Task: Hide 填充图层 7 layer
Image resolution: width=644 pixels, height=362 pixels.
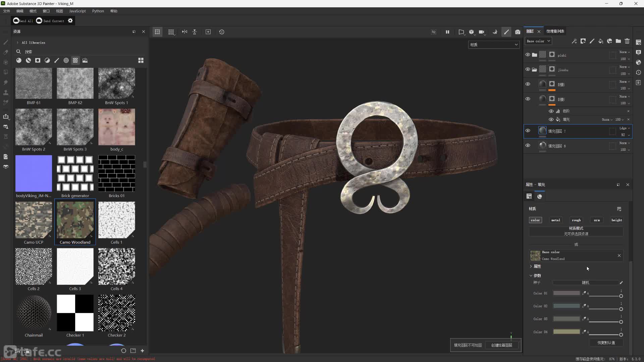Action: (x=528, y=131)
